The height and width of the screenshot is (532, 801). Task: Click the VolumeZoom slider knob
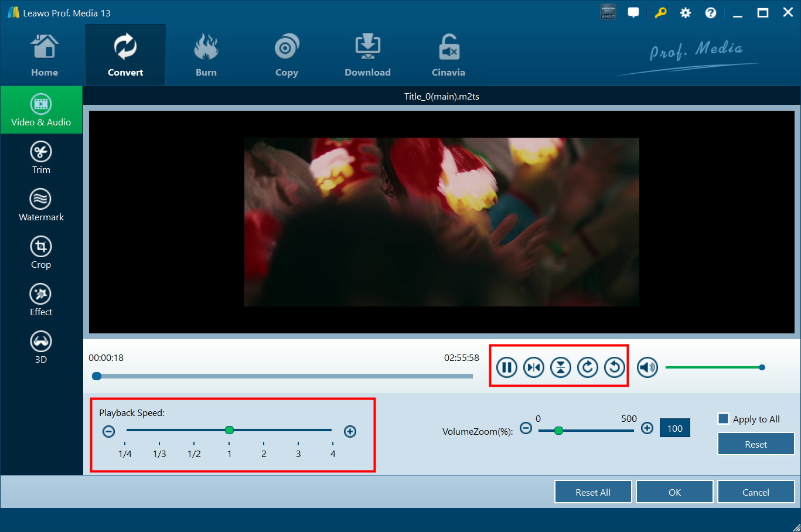click(x=558, y=431)
